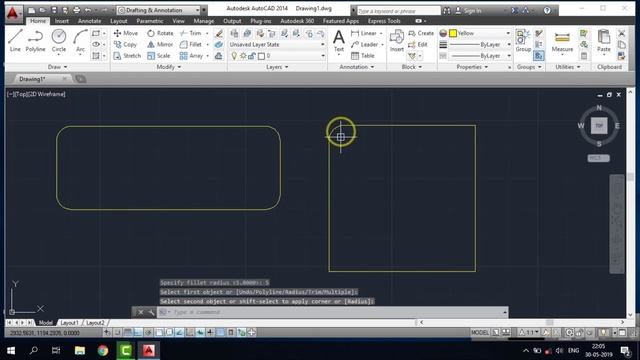
Task: Expand the Annotation panel
Action: (x=356, y=67)
